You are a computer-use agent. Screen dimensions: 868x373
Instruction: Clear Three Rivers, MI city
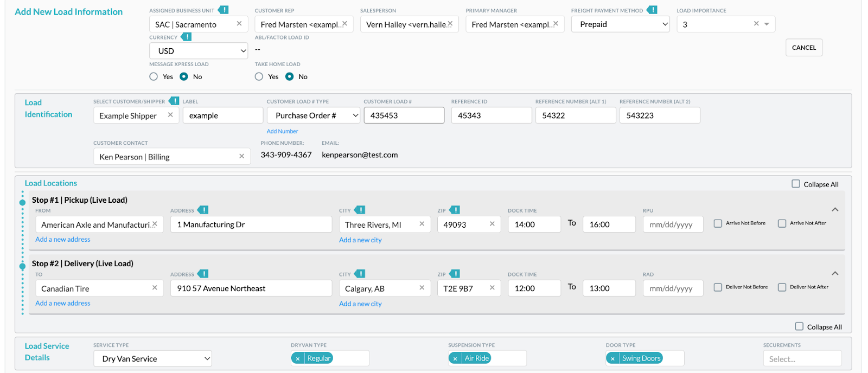tap(422, 224)
